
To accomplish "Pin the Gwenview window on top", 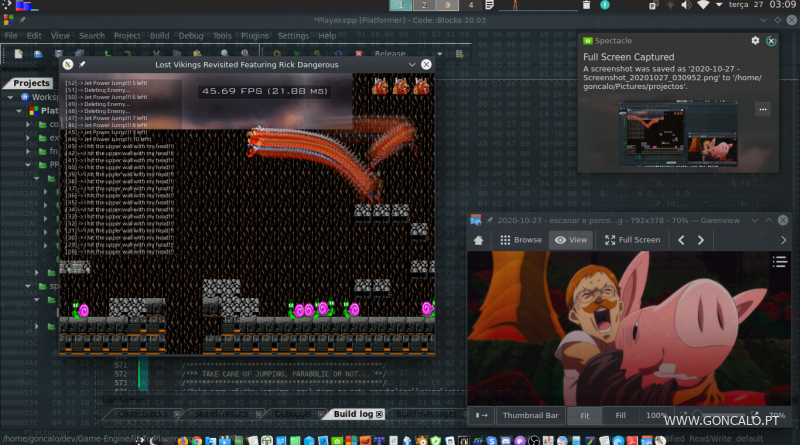I will click(x=489, y=220).
